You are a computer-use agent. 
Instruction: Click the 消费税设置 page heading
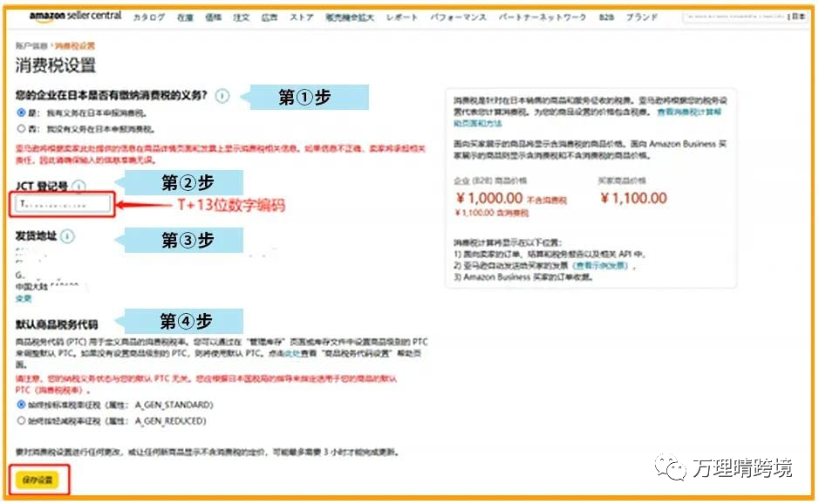[55, 65]
